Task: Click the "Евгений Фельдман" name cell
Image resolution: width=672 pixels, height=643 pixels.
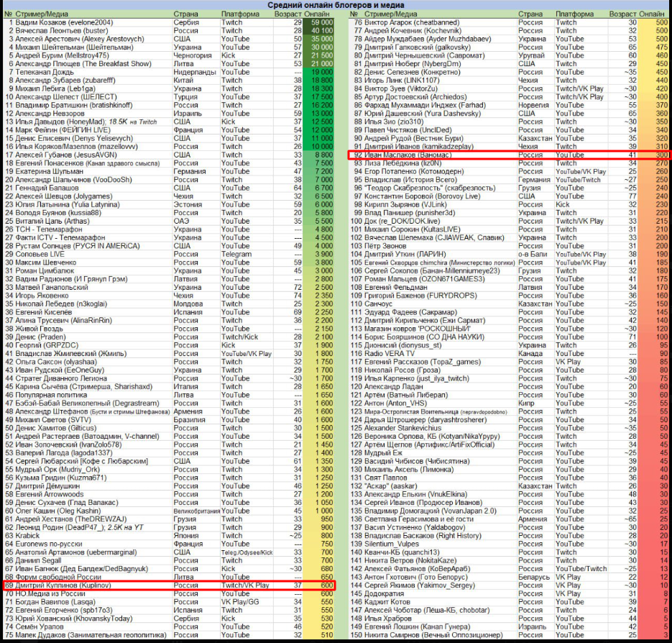Action: pyautogui.click(x=396, y=288)
